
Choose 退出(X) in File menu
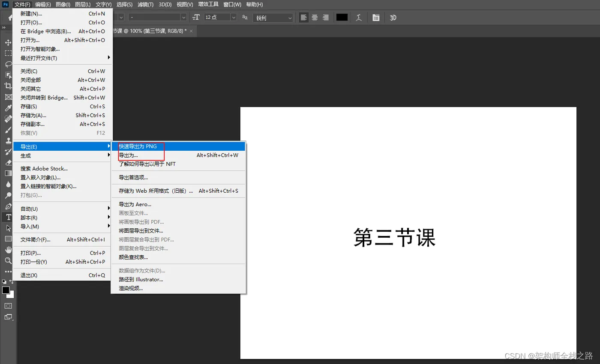63,275
